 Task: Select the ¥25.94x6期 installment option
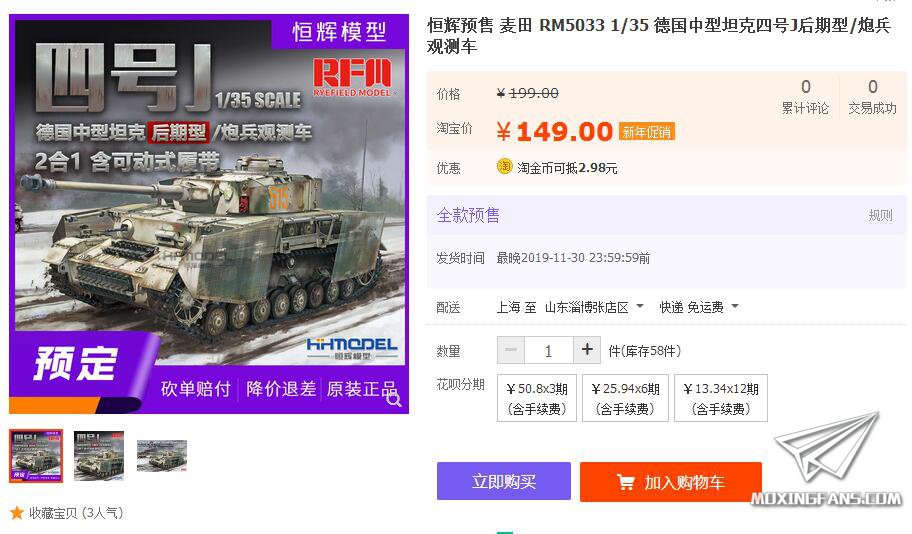(625, 398)
